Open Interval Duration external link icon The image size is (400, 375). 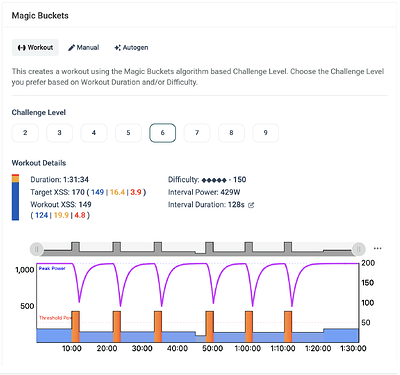click(251, 205)
